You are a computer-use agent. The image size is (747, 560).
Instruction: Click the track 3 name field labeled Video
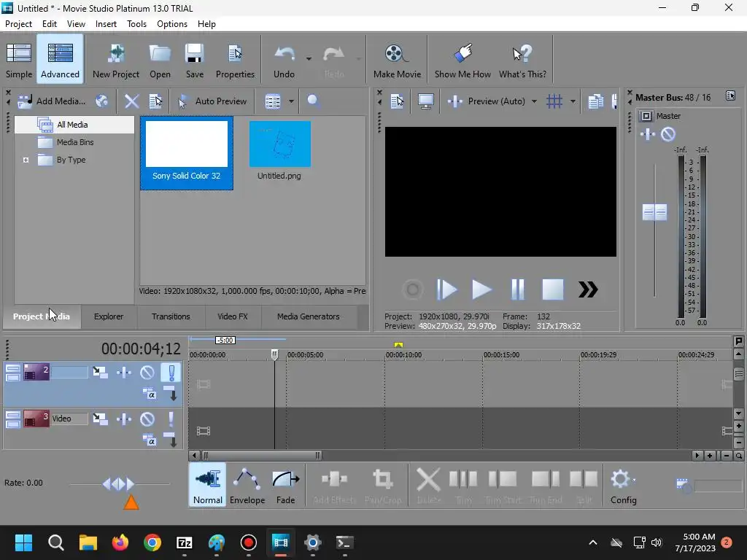(69, 419)
